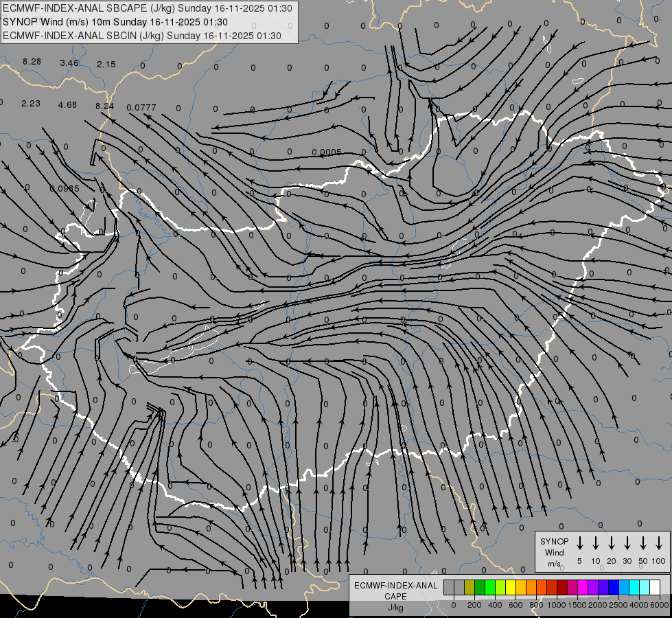Click the 200 tick on the CAPE scale
Image resolution: width=672 pixels, height=618 pixels.
(x=474, y=605)
